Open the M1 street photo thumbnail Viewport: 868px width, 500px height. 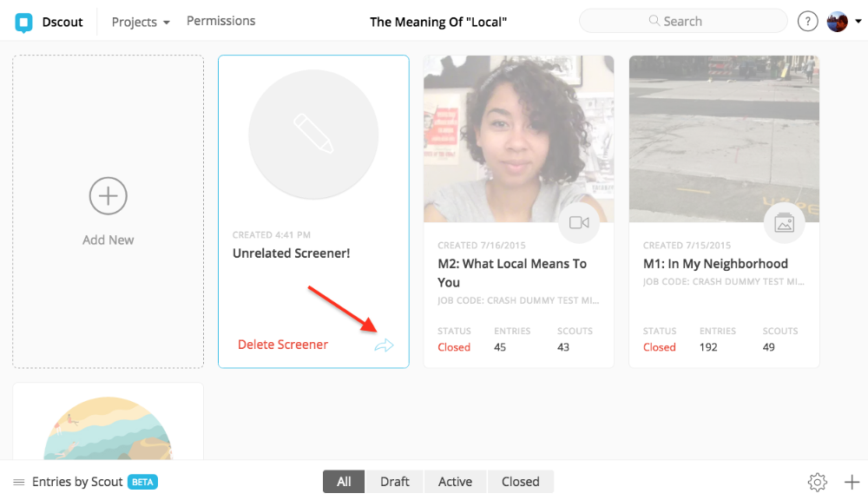[x=724, y=138]
